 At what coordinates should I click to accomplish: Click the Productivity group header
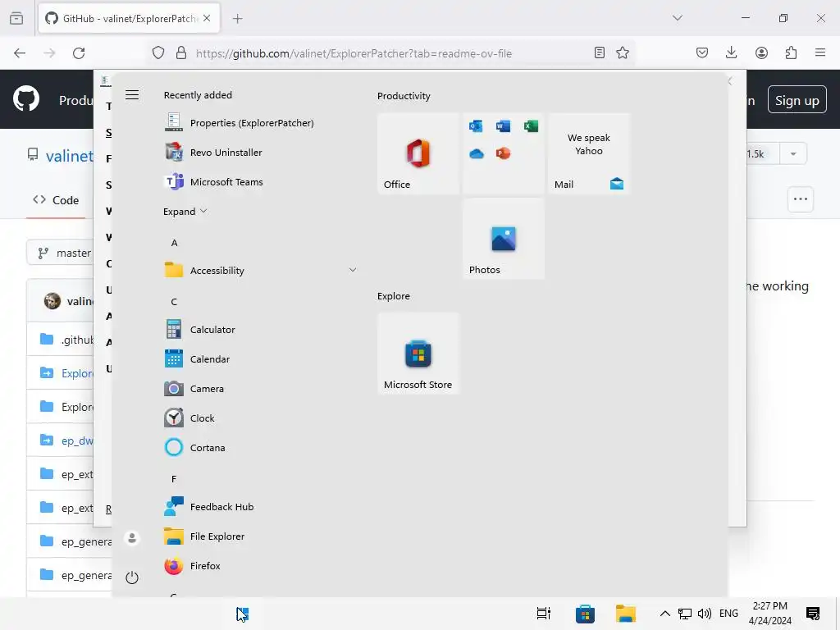[x=404, y=96]
